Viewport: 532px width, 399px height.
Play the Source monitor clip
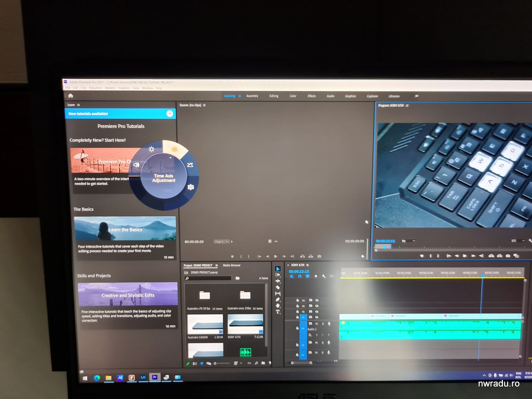point(276,256)
